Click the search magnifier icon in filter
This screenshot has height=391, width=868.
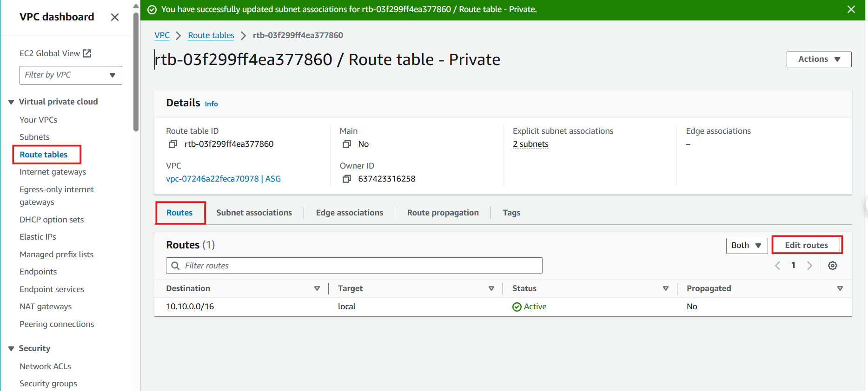pyautogui.click(x=176, y=266)
